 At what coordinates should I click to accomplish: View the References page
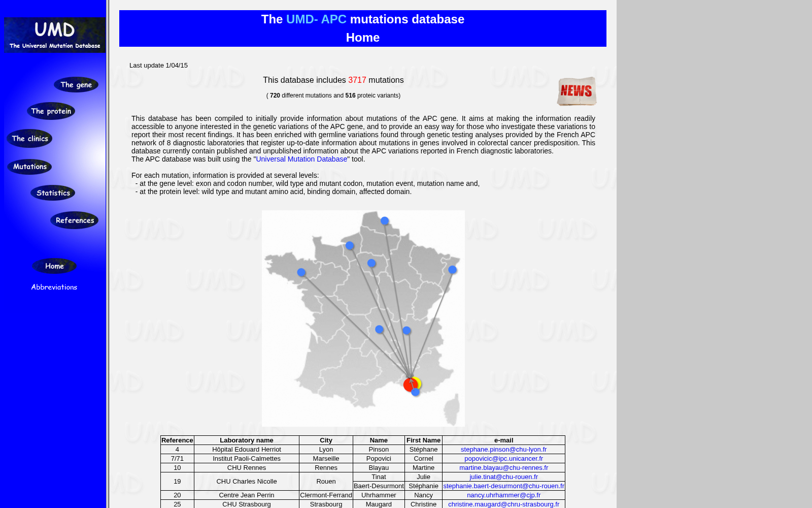coord(74,220)
